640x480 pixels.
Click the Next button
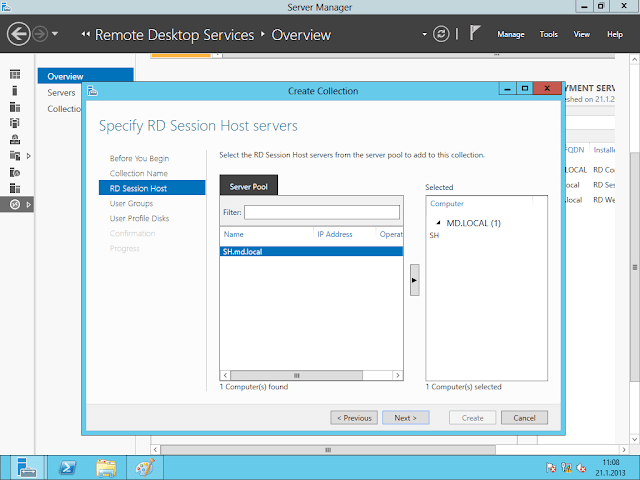[405, 417]
